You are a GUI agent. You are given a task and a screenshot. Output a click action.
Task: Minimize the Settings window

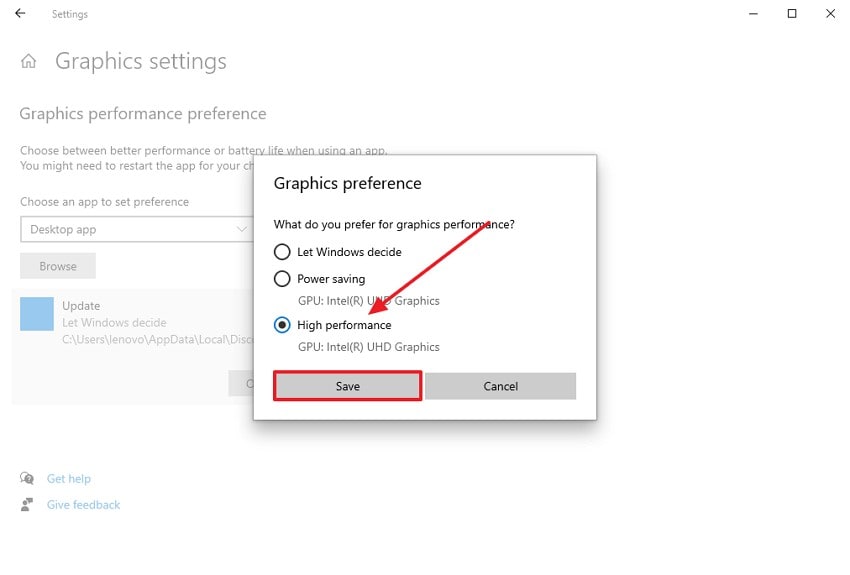coord(753,14)
